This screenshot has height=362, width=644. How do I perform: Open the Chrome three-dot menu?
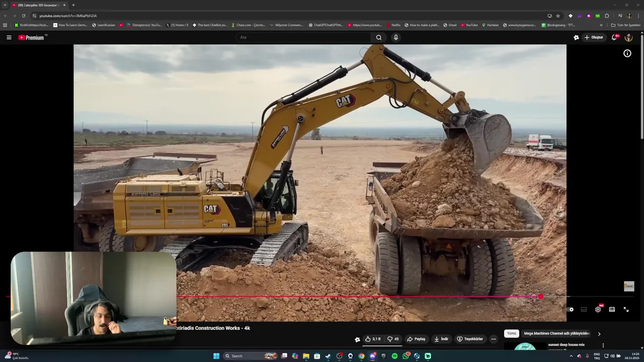[638, 16]
